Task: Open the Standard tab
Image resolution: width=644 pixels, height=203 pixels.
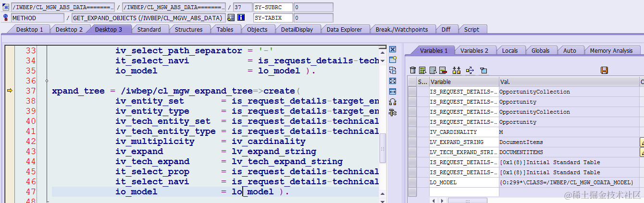Action: [149, 29]
